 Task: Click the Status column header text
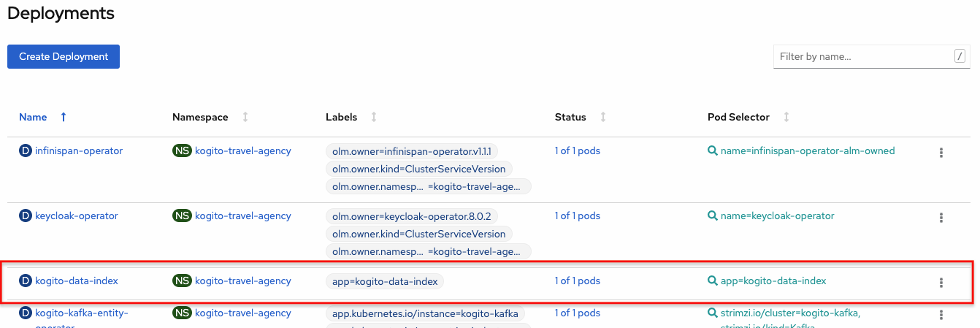pos(570,117)
